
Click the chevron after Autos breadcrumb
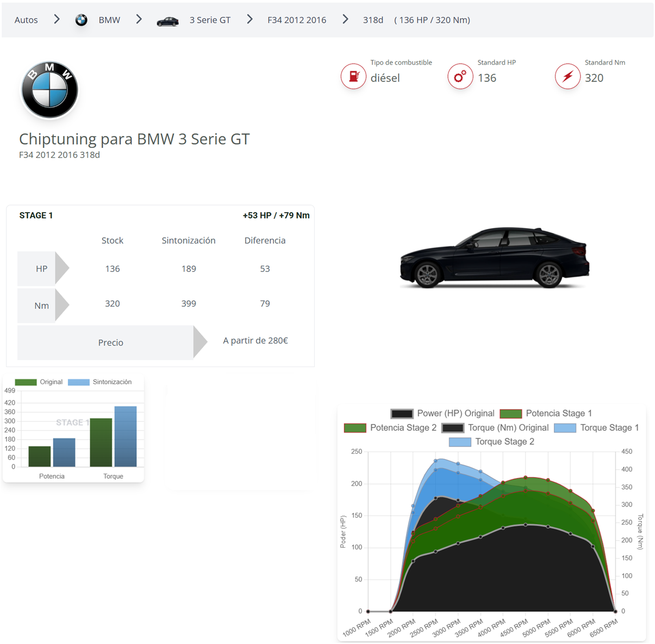(57, 20)
